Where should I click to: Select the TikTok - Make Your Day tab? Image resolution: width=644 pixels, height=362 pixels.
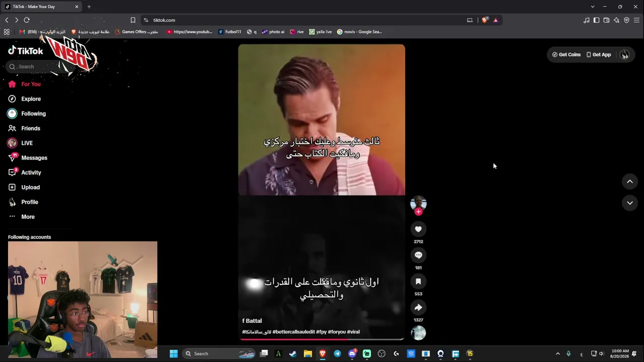pyautogui.click(x=42, y=7)
